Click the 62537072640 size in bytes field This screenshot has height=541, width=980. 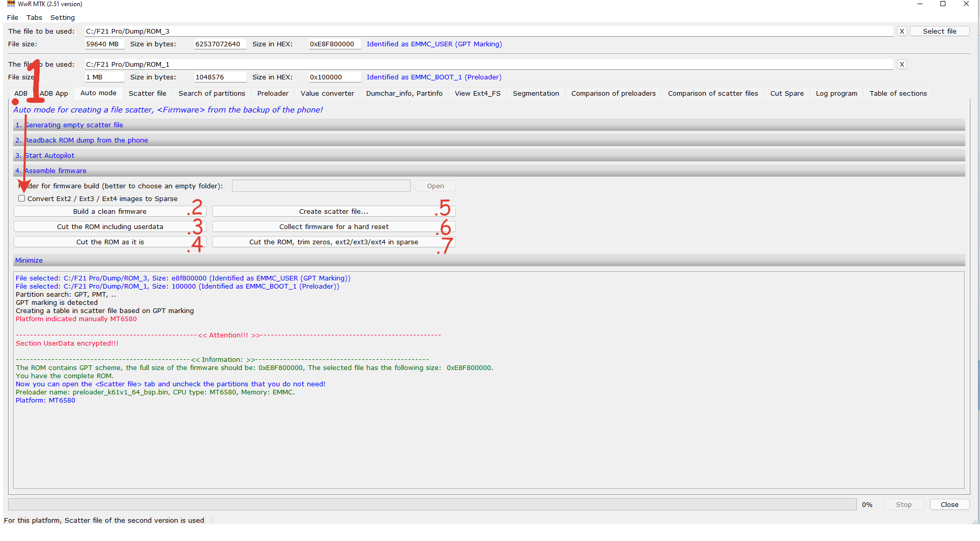(x=220, y=44)
